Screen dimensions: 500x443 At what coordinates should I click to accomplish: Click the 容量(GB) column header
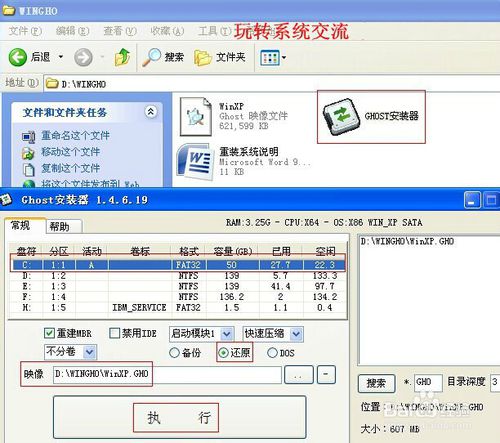pos(233,251)
